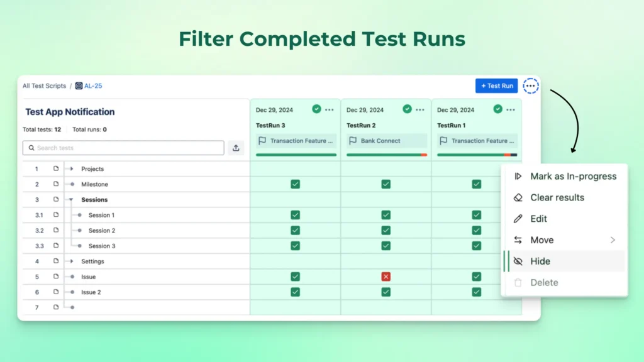This screenshot has width=644, height=362.
Task: Toggle Issue 2 result in TestRun 1
Action: [x=477, y=292]
